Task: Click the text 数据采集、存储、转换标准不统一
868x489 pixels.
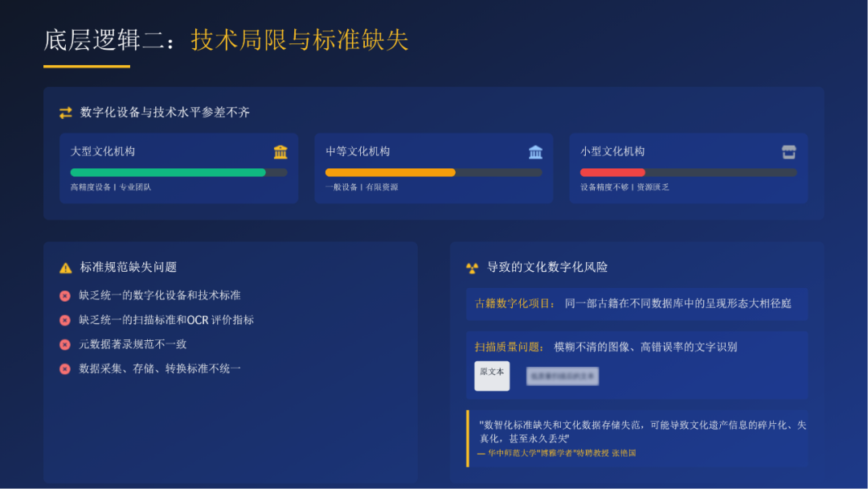Action: (159, 368)
